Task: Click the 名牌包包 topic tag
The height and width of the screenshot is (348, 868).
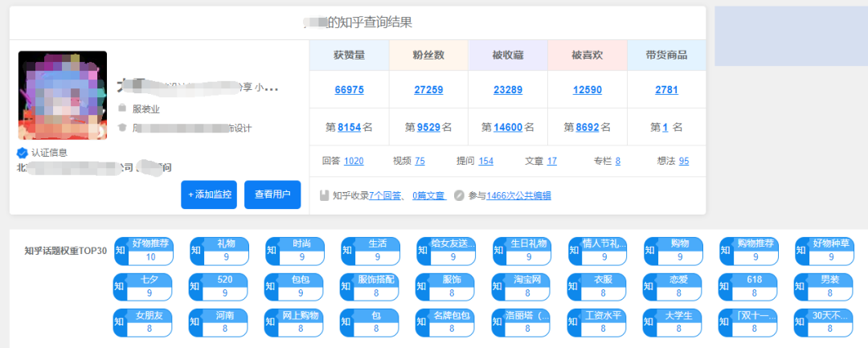Action: coord(445,322)
